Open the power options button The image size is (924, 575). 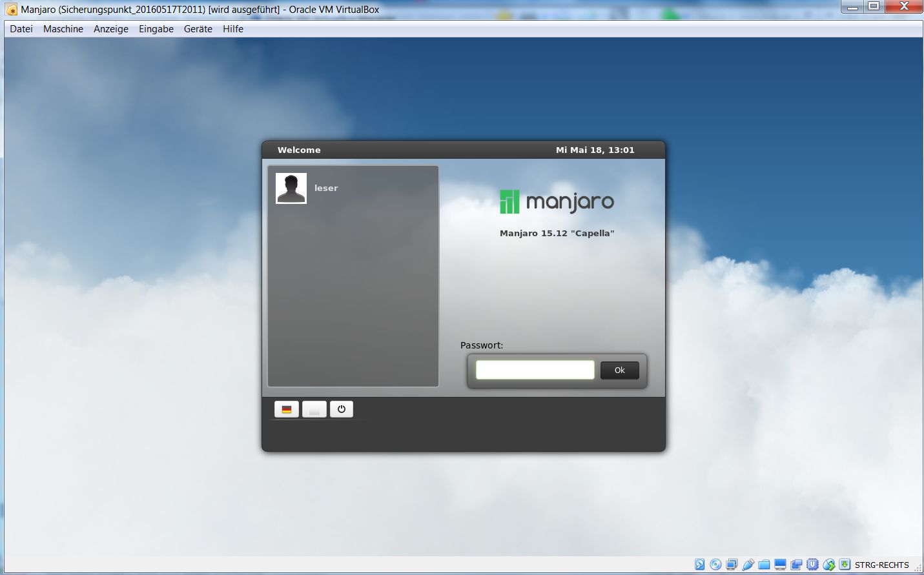[x=342, y=409]
